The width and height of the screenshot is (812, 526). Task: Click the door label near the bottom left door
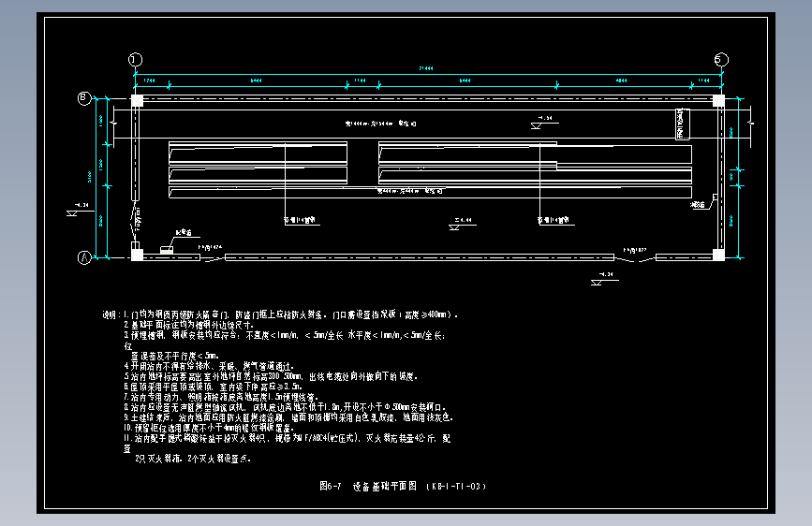(210, 247)
